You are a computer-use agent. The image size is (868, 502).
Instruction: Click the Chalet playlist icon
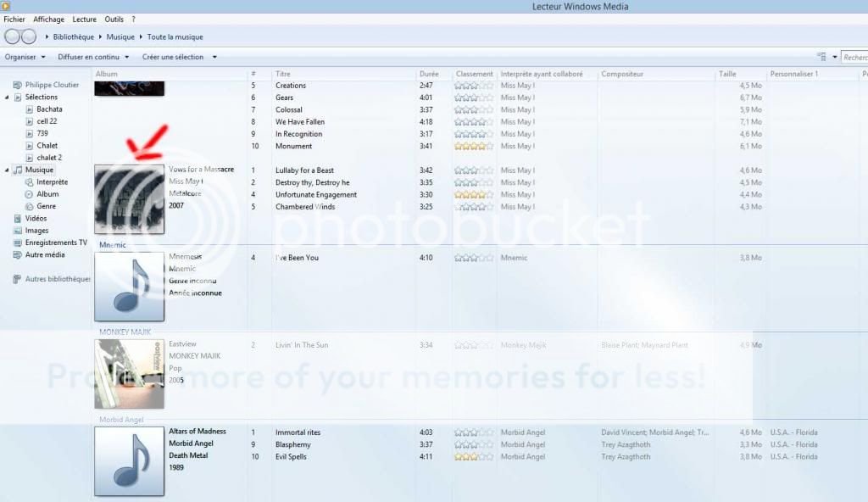(30, 146)
